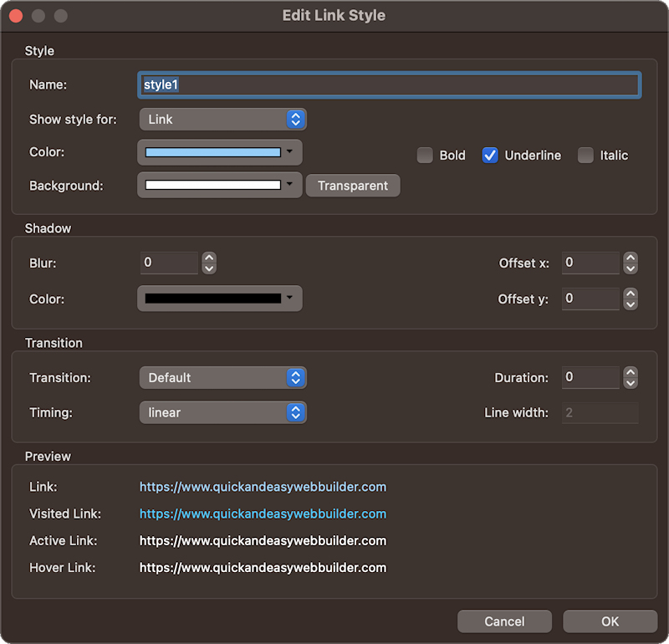The width and height of the screenshot is (669, 644).
Task: Enable the Italic checkbox
Action: pos(585,155)
